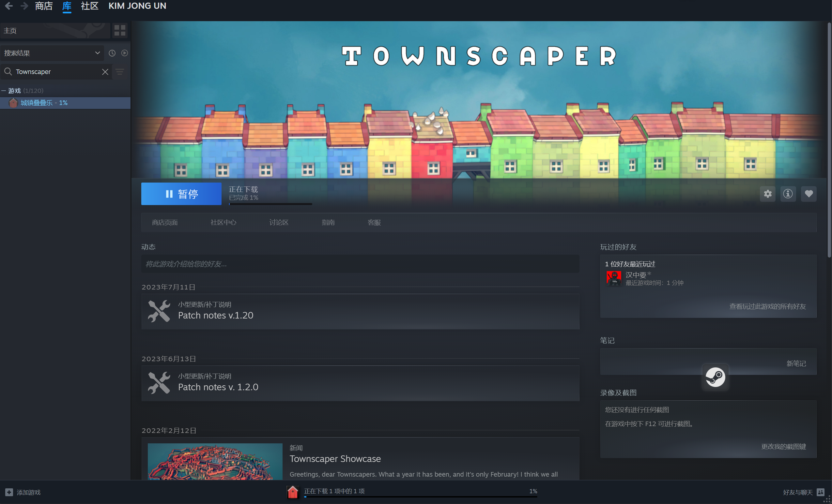Toggle the heart favorite icon

pyautogui.click(x=809, y=194)
